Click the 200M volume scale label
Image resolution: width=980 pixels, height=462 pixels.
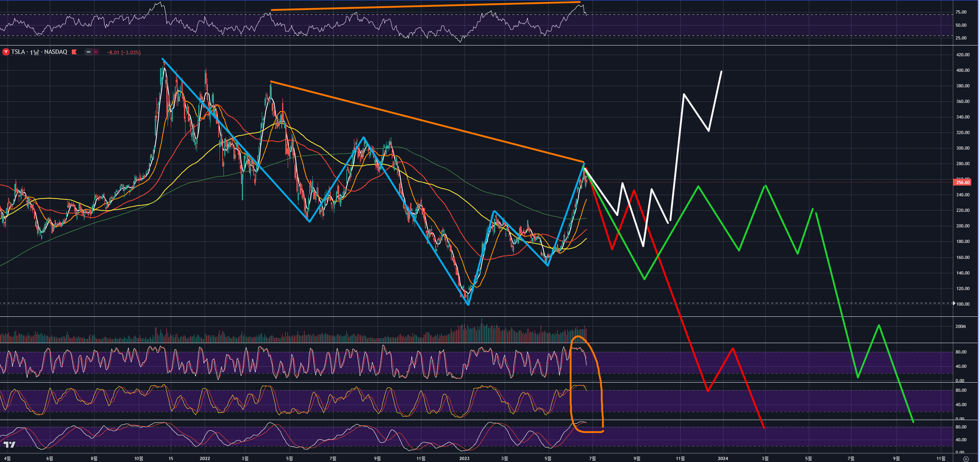click(x=960, y=326)
